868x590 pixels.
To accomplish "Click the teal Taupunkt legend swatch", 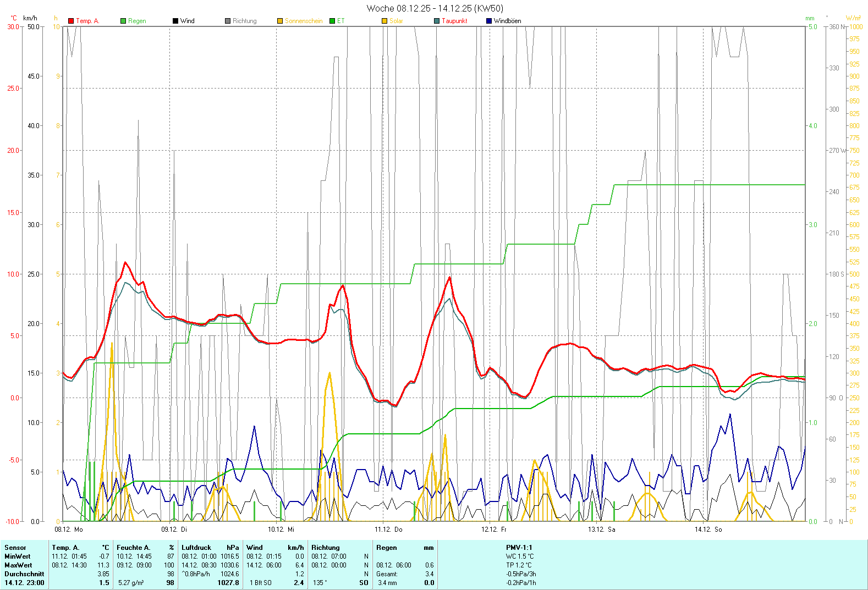I will (437, 21).
